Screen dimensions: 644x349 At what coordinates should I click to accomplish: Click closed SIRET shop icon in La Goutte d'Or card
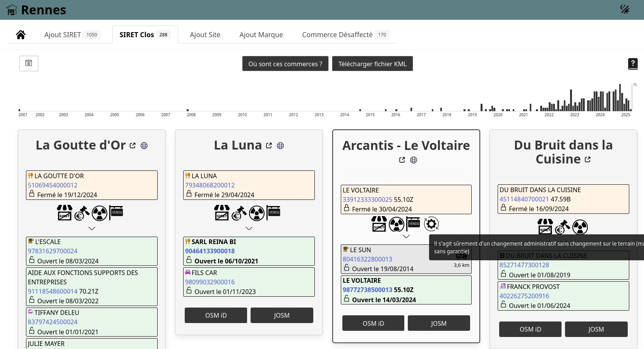(65, 213)
